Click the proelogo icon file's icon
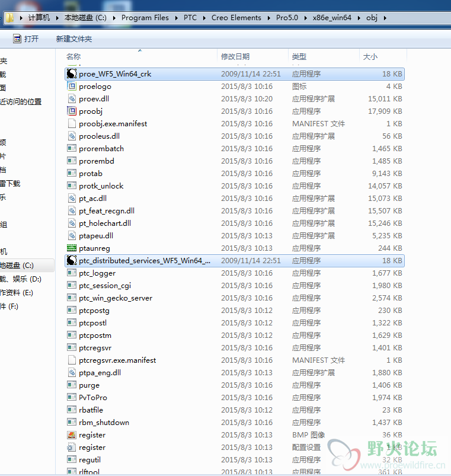Image resolution: width=451 pixels, height=476 pixels. (x=72, y=86)
